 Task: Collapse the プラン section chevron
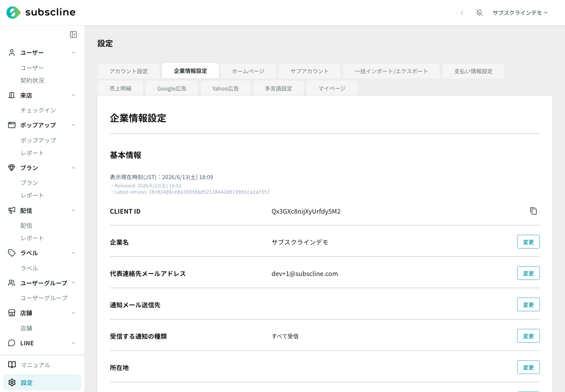(x=73, y=168)
